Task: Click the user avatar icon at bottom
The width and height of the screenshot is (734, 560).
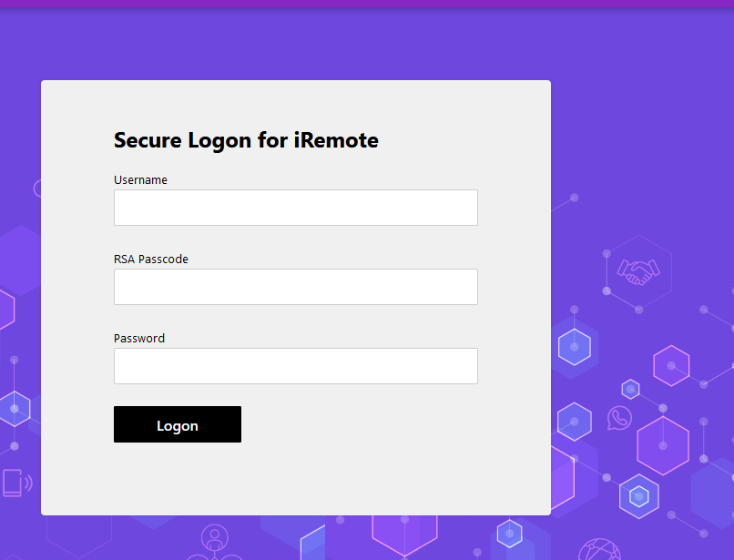Action: [x=214, y=540]
